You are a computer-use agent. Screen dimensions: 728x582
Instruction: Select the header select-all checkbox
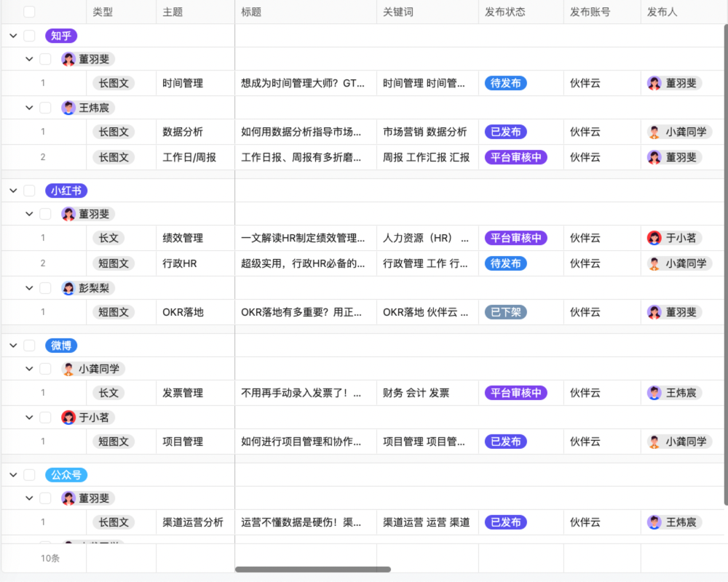(29, 12)
